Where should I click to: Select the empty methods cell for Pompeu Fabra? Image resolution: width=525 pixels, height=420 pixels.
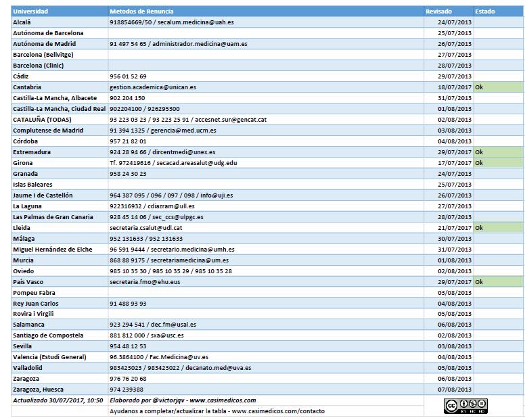[266, 292]
